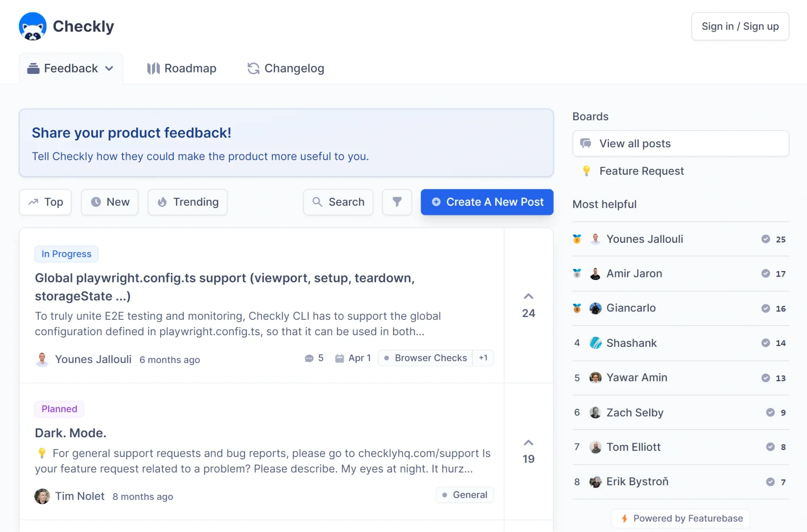
Task: Click the silver medal icon beside Amir Jaron
Action: coord(577,274)
